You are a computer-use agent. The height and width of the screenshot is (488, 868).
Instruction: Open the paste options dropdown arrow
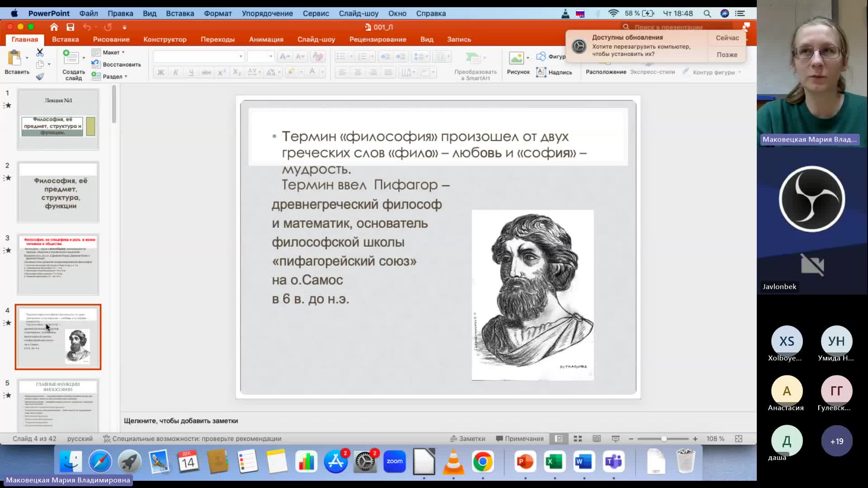[27, 58]
